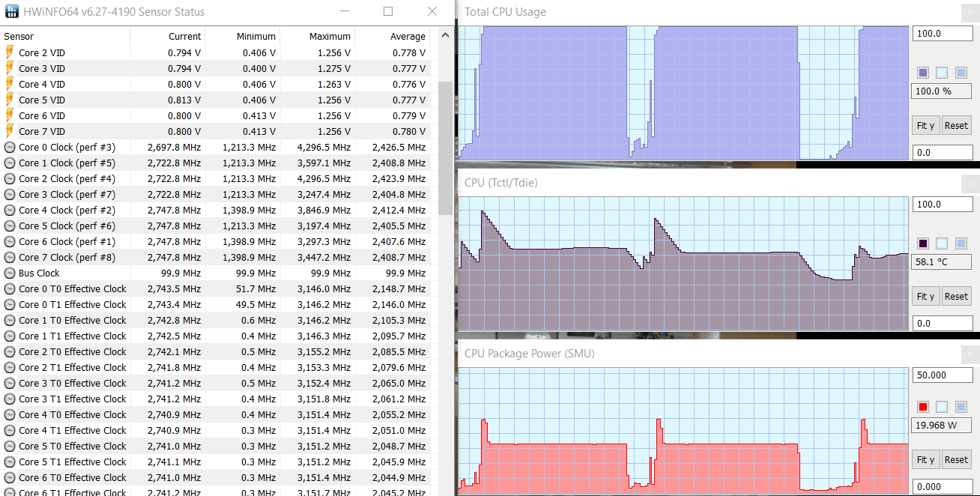980x496 pixels.
Task: Click the Maximum column header
Action: click(318, 36)
